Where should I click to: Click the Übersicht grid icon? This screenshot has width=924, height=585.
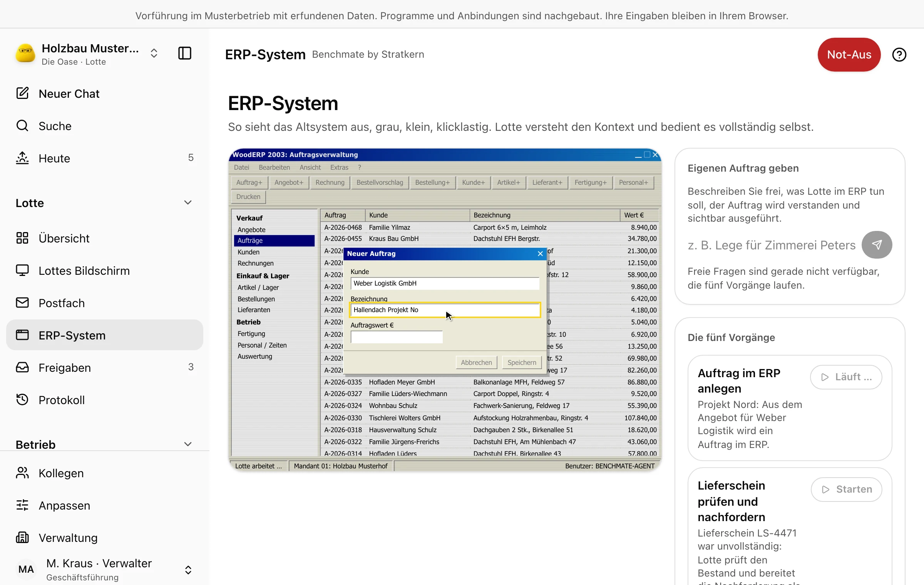[22, 238]
